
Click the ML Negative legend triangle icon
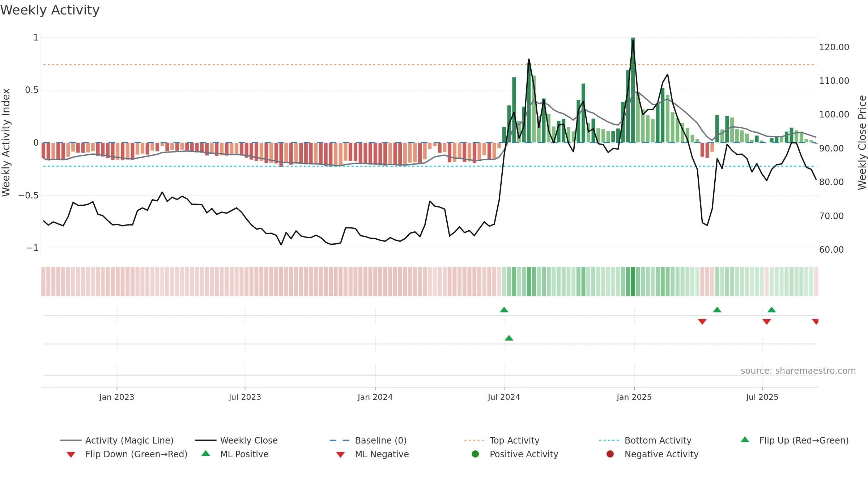(340, 455)
